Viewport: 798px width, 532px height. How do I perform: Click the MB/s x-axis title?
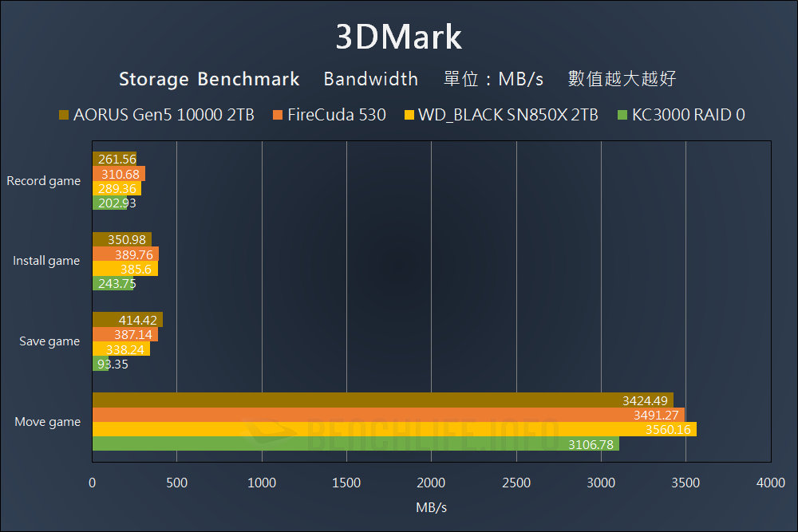(x=431, y=507)
